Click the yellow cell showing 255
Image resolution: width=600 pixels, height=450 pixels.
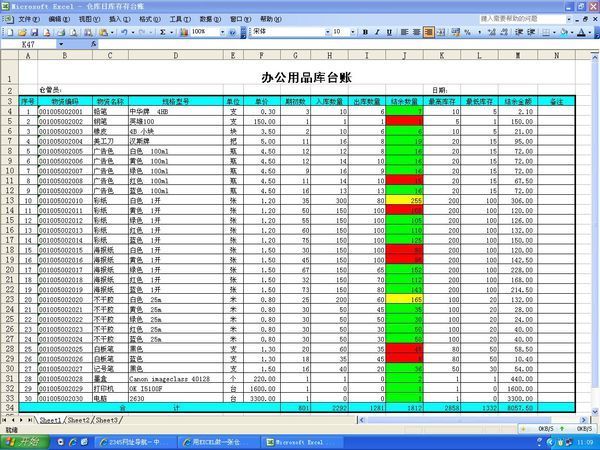(404, 200)
